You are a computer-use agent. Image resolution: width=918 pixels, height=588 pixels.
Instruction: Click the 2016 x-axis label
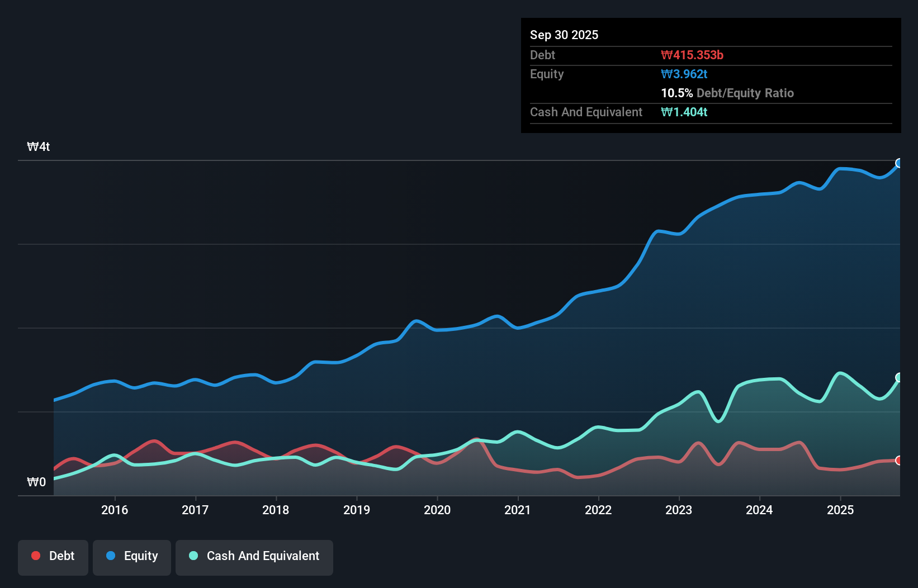tap(115, 510)
